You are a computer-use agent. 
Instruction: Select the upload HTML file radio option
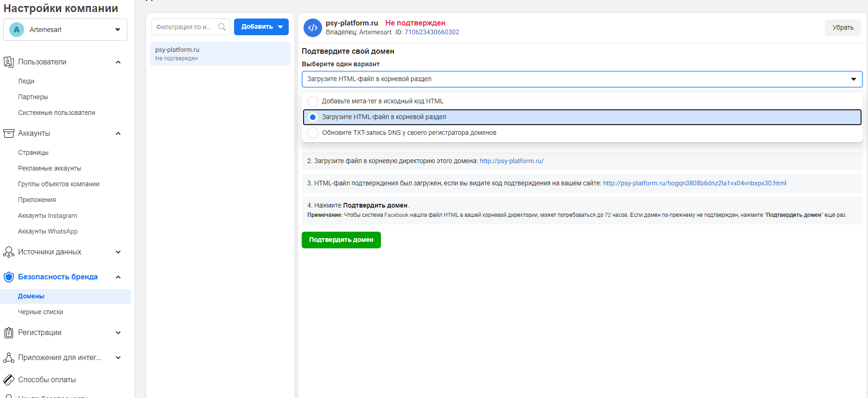pyautogui.click(x=313, y=117)
